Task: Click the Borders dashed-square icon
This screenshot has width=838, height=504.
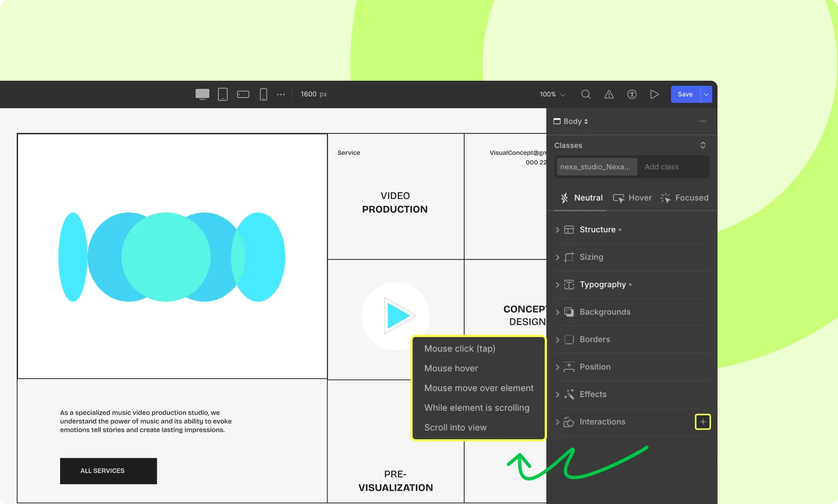Action: 569,340
